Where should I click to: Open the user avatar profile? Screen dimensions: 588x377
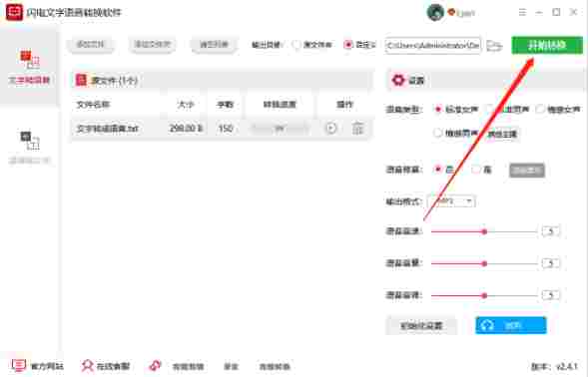[435, 12]
